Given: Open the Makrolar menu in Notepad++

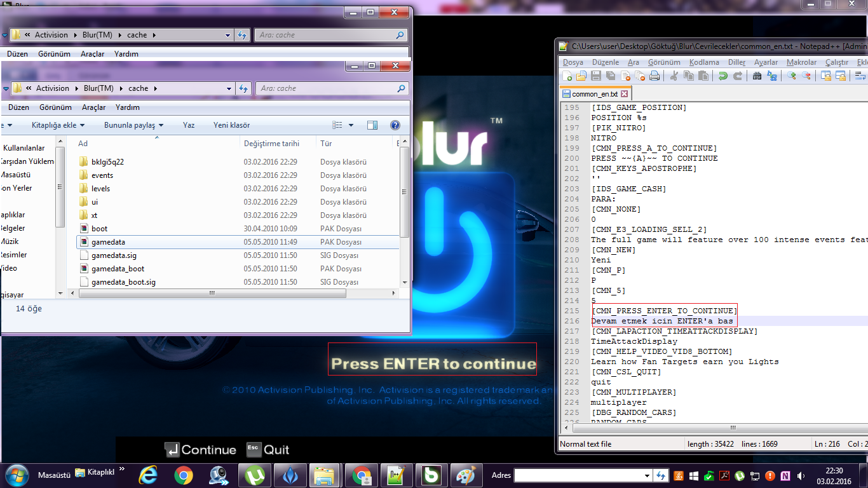Looking at the screenshot, I should coord(801,62).
